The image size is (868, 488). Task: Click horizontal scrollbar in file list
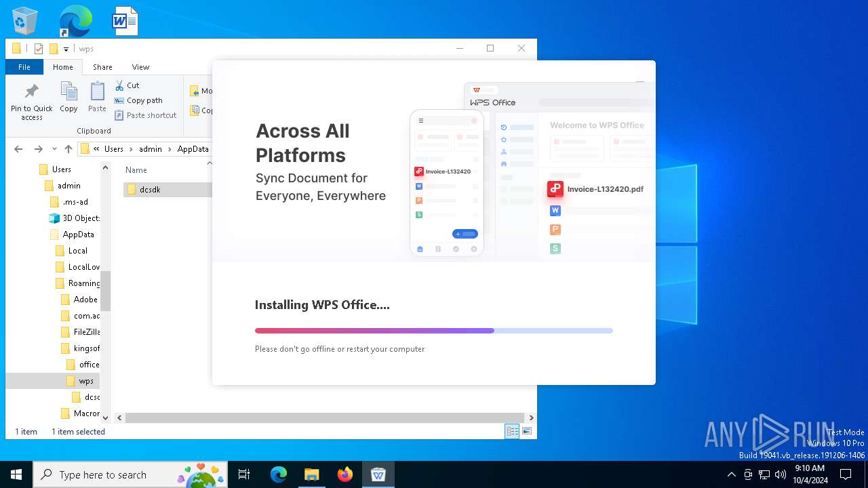tap(324, 418)
